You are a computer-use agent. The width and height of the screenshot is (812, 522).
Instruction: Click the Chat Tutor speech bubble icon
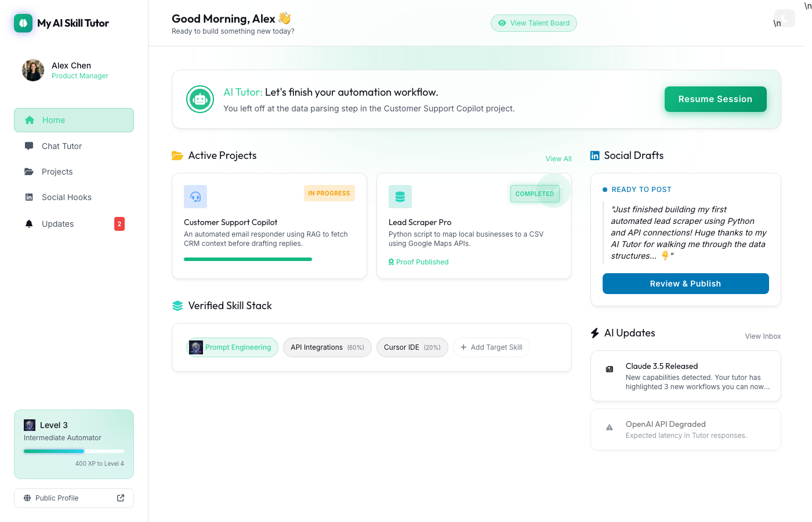(29, 146)
